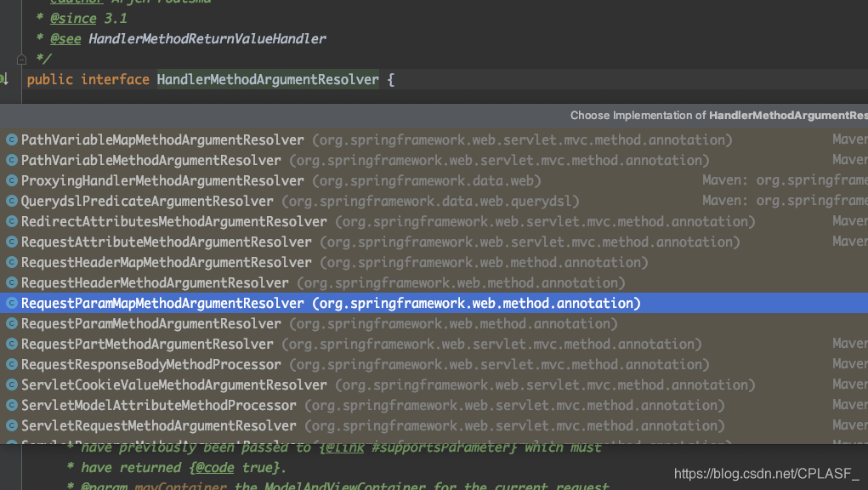868x490 pixels.
Task: Pick RedirectAttributesMethodArgumentResolver entry
Action: [x=434, y=221]
